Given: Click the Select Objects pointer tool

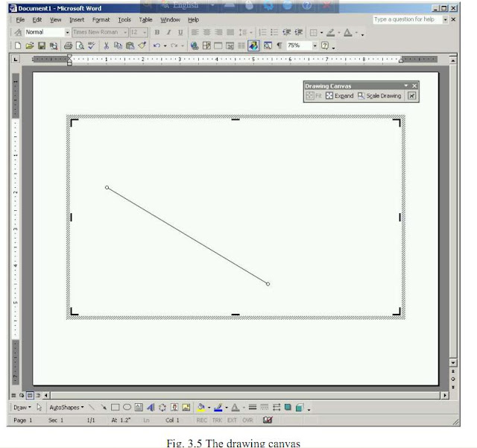Looking at the screenshot, I should pos(39,407).
